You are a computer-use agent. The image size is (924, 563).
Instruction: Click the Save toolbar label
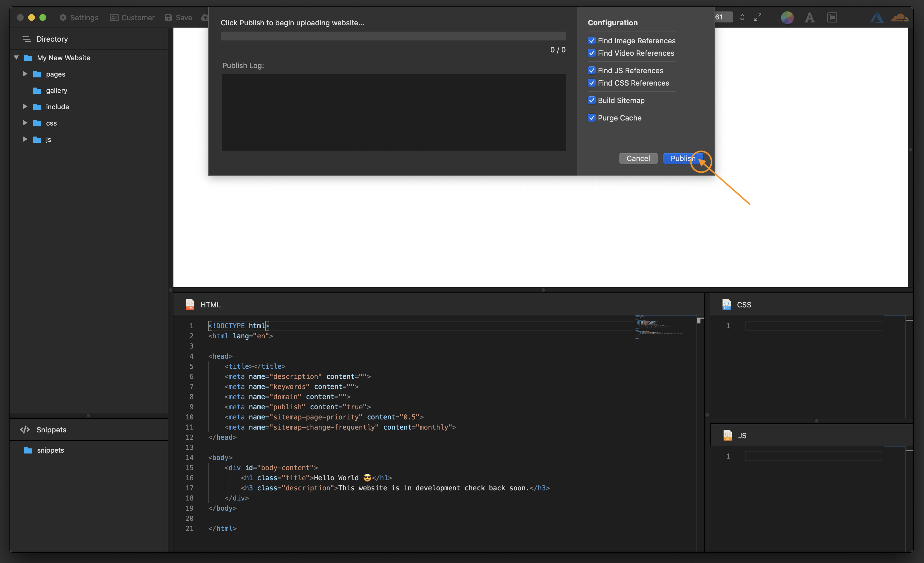(184, 18)
